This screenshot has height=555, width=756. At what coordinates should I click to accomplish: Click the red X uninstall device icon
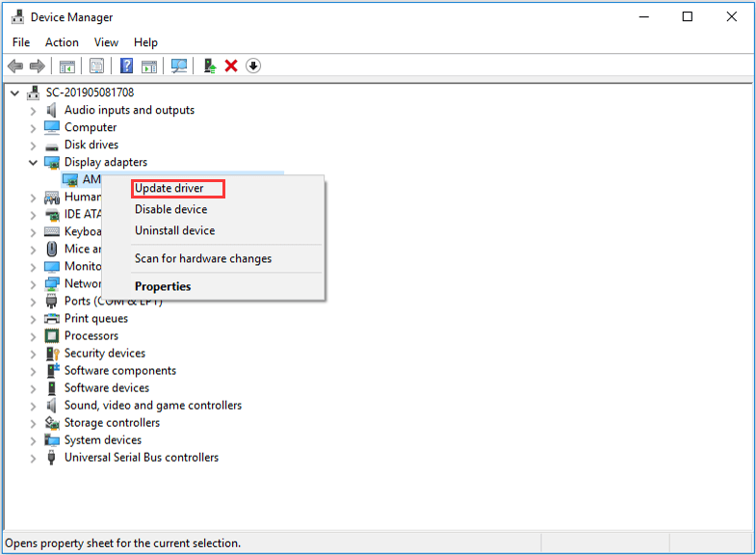231,66
